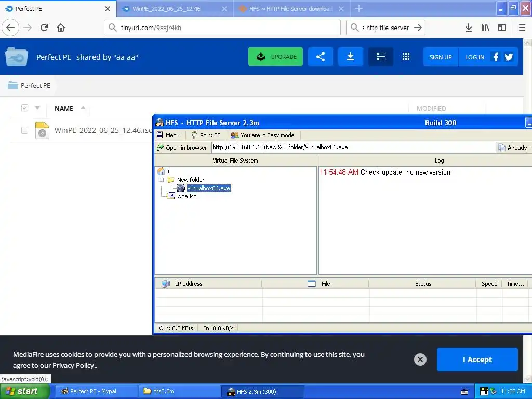Reload the page with the refresh icon
This screenshot has height=399, width=532.
(44, 28)
